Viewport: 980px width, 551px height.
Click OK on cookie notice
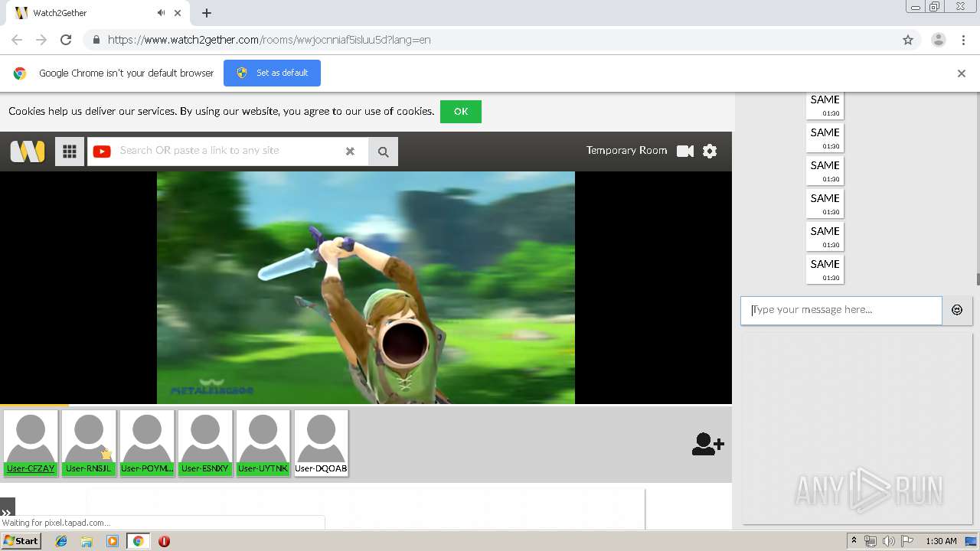461,112
